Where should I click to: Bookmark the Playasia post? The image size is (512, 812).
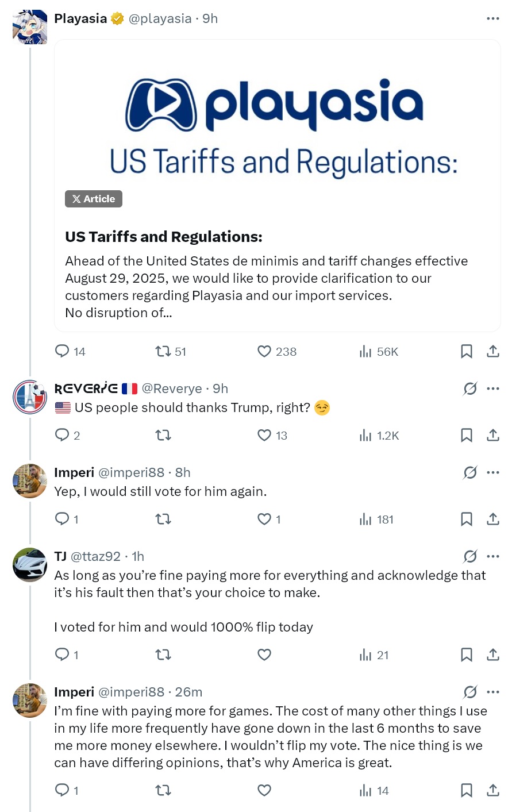click(467, 351)
